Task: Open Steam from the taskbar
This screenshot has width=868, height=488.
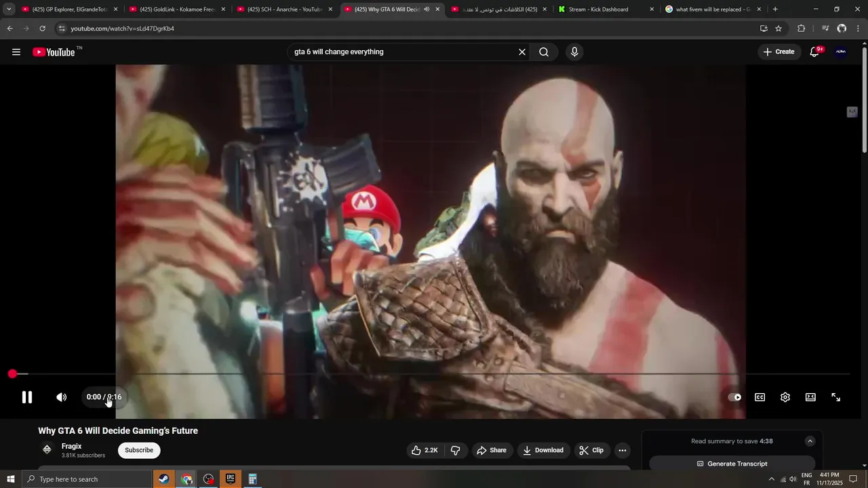Action: pyautogui.click(x=163, y=479)
